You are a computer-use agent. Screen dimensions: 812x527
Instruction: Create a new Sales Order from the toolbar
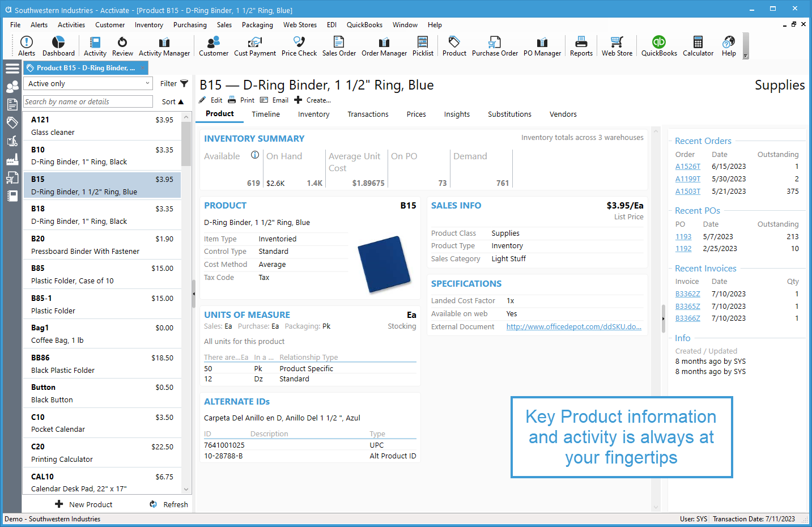coord(339,45)
